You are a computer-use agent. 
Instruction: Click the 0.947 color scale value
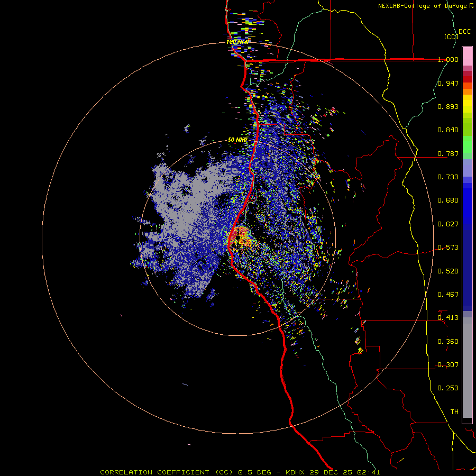(448, 83)
